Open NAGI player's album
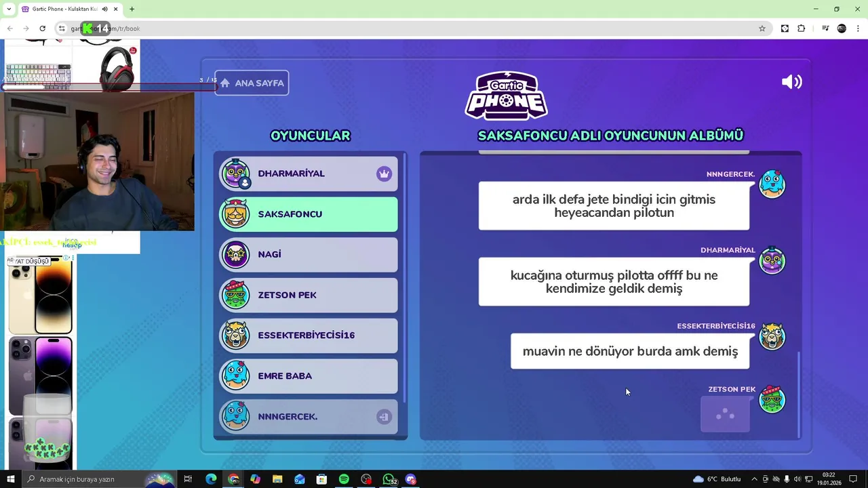Image resolution: width=868 pixels, height=488 pixels. (x=309, y=254)
